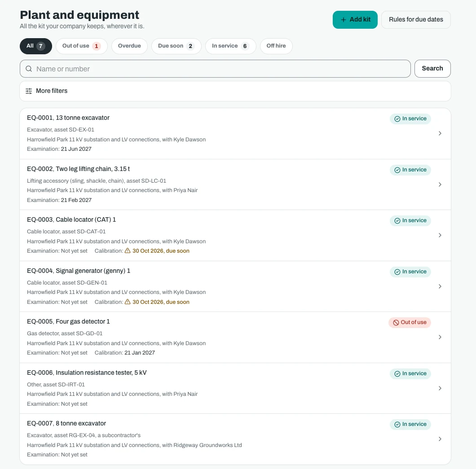Click the magnifier icon in search field
The image size is (476, 469).
[29, 69]
